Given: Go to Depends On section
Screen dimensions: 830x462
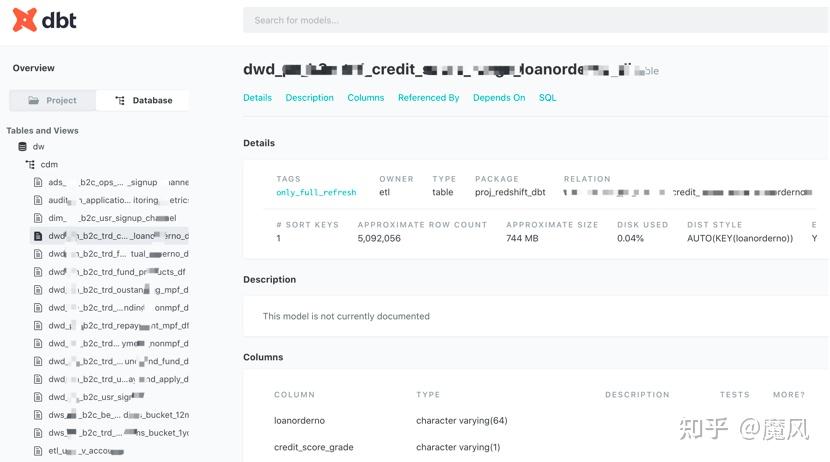Looking at the screenshot, I should [x=499, y=98].
